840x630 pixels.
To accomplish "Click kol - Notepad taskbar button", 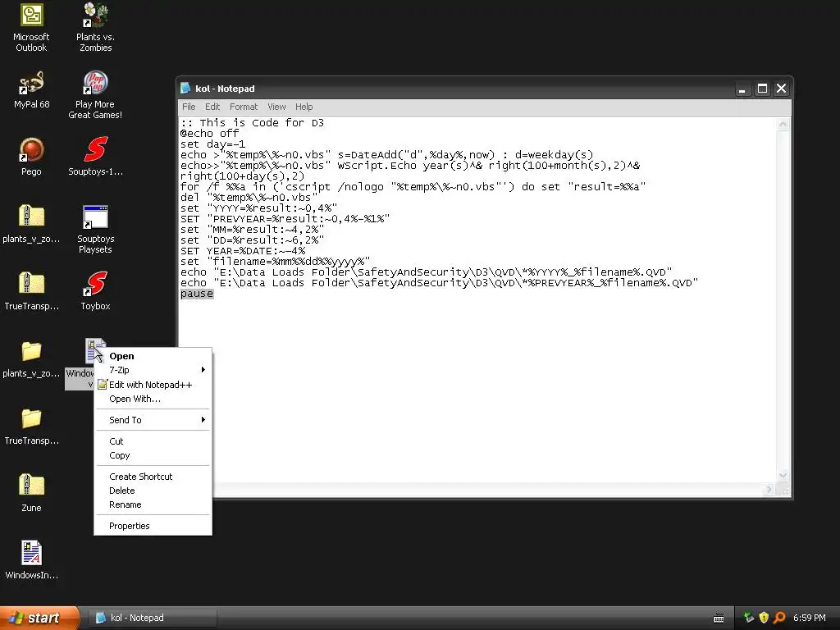I will click(x=151, y=618).
